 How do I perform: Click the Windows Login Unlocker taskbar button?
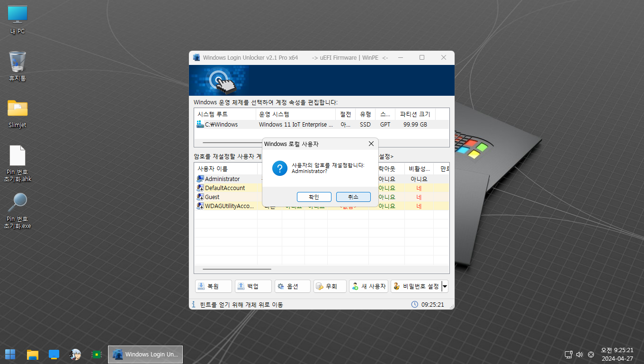145,354
